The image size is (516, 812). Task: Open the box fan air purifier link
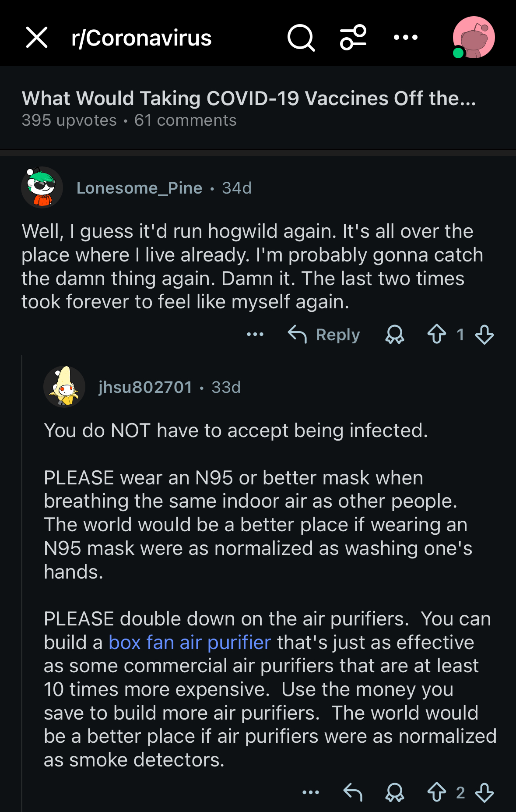(x=190, y=643)
